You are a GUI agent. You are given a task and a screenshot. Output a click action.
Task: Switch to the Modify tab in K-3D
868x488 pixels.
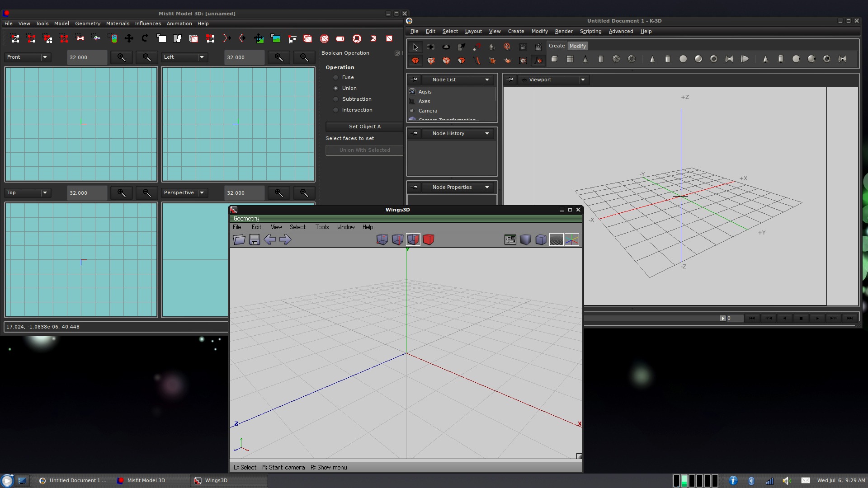(x=577, y=46)
